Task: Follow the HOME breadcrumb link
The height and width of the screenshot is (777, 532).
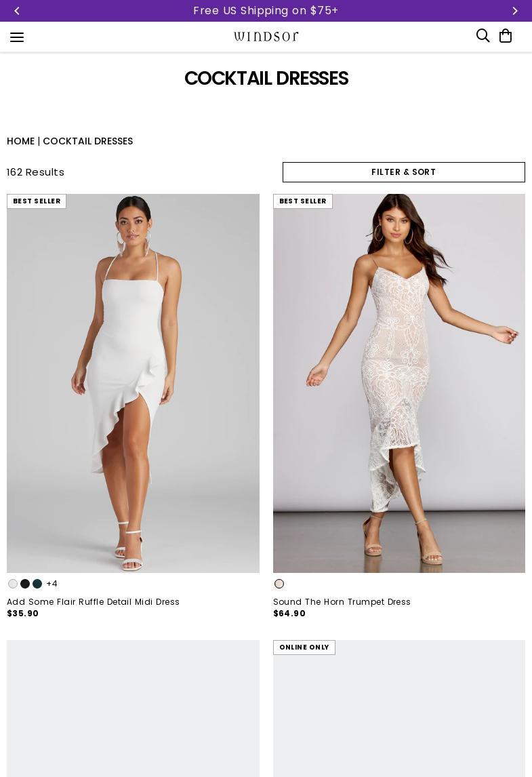Action: 21,141
